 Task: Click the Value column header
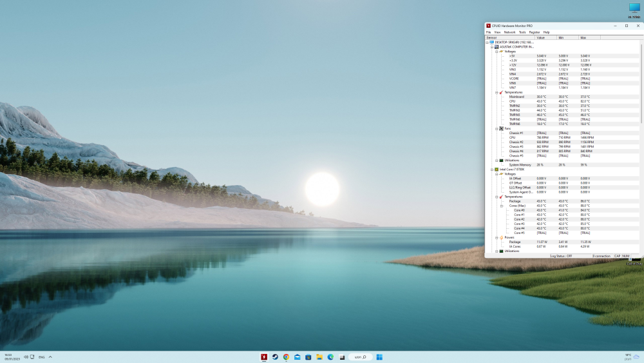(545, 37)
